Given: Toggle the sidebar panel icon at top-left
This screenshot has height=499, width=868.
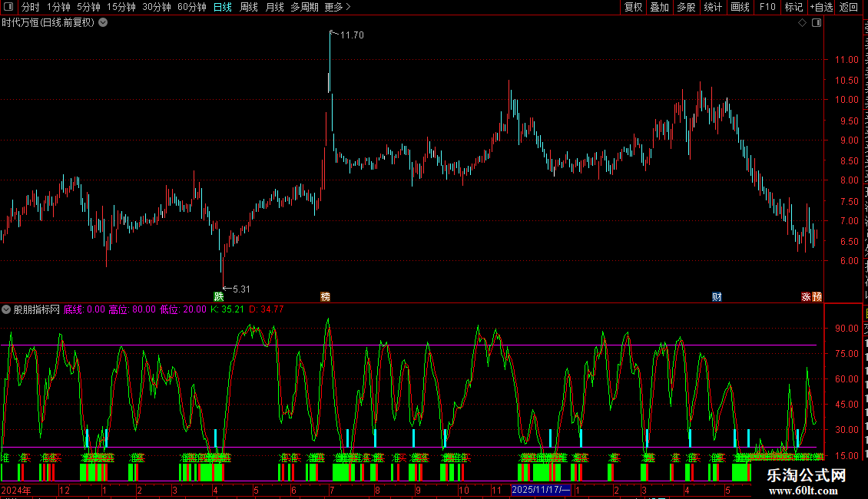Looking at the screenshot, I should tap(8, 7).
